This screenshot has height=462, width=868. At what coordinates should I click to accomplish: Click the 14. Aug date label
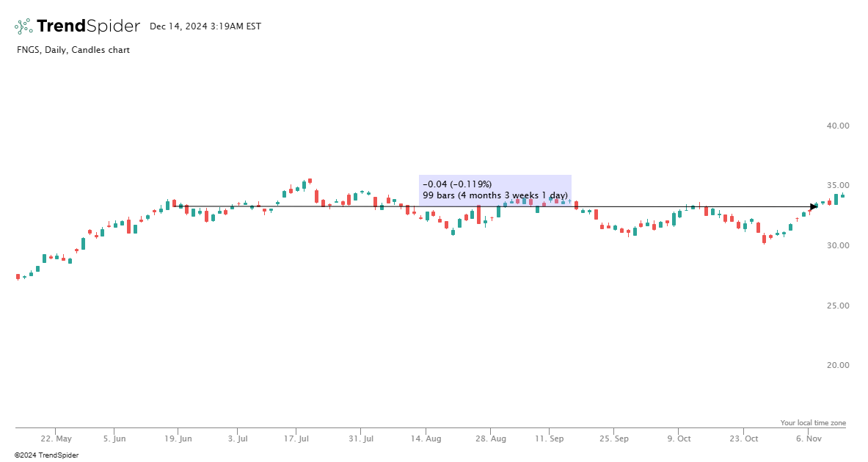tap(426, 438)
